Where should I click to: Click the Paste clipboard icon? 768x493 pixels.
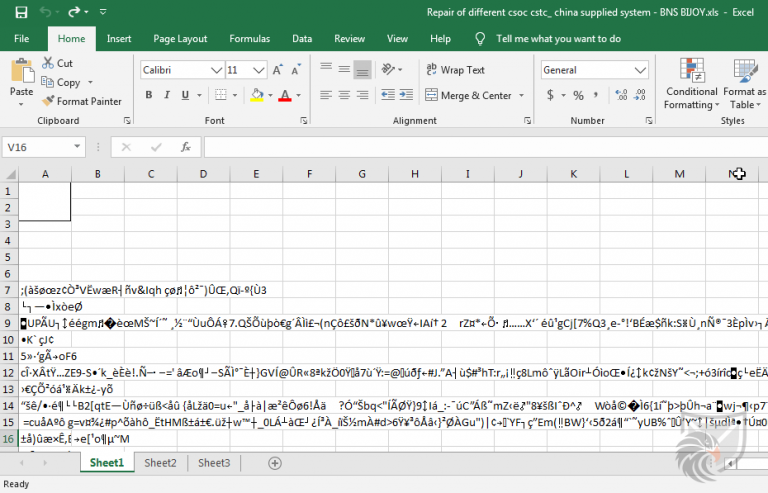pos(22,71)
